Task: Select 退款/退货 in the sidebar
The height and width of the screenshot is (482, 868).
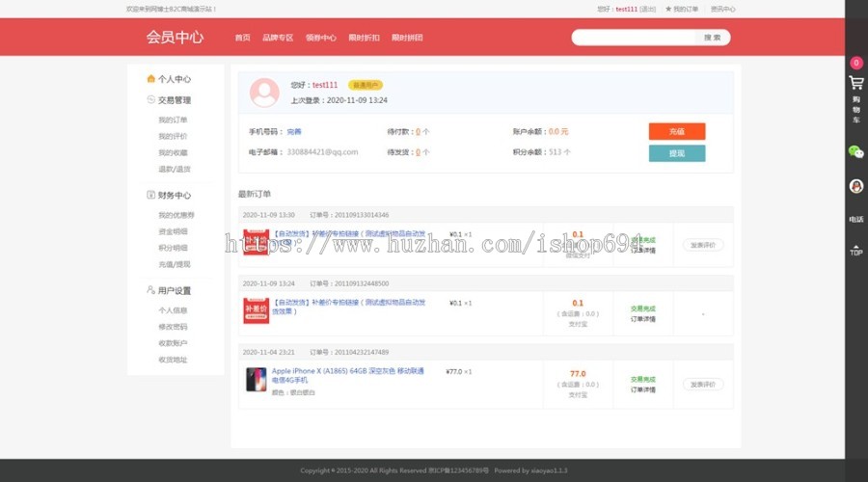Action: tap(175, 170)
